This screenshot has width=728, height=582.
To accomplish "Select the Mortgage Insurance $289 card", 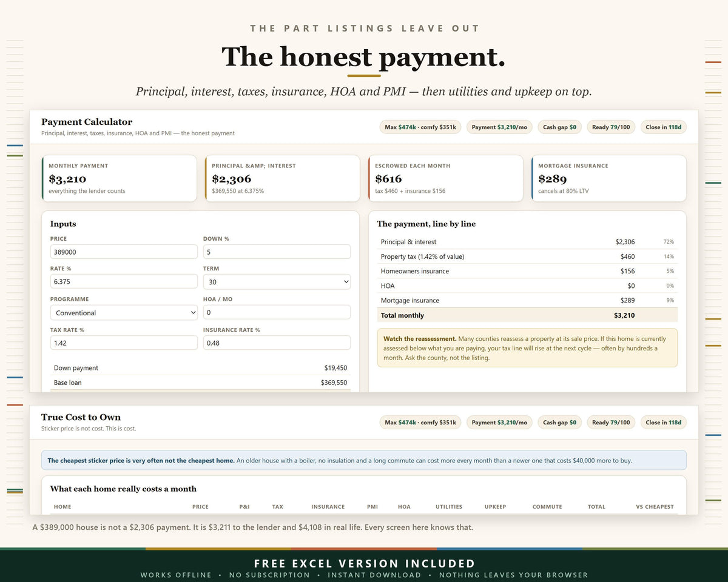I will click(608, 178).
